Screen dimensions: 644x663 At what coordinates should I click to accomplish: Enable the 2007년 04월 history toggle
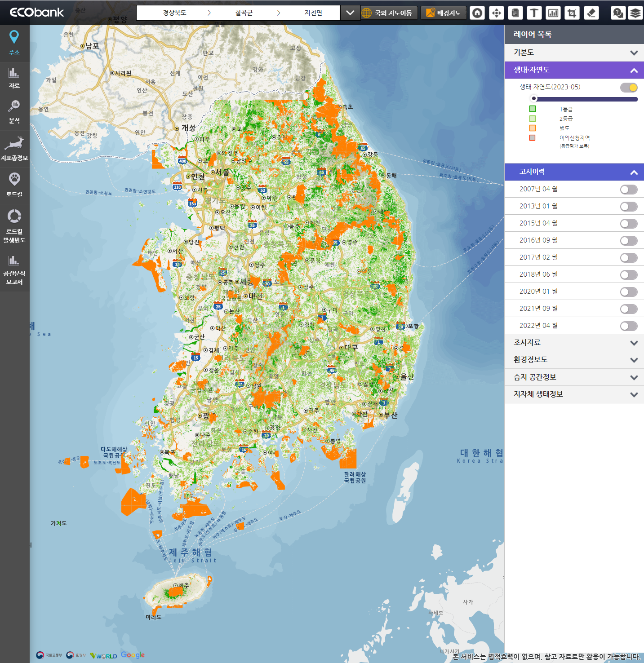pos(628,190)
